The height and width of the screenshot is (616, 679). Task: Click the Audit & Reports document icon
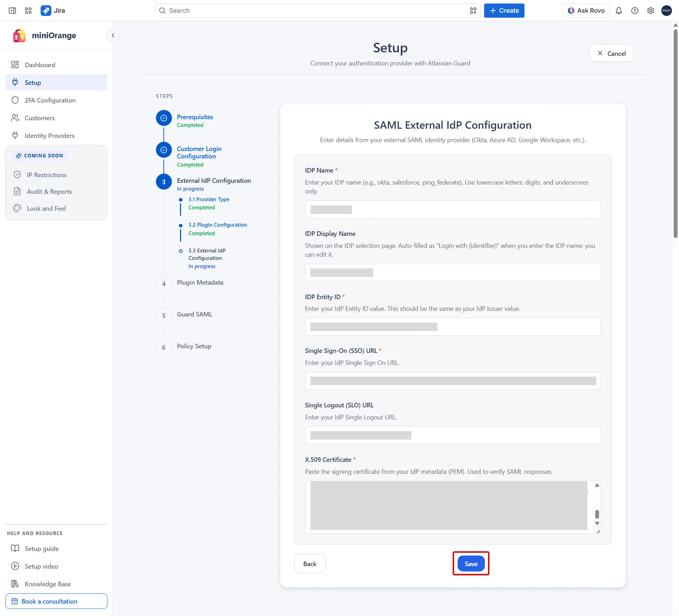tap(17, 191)
